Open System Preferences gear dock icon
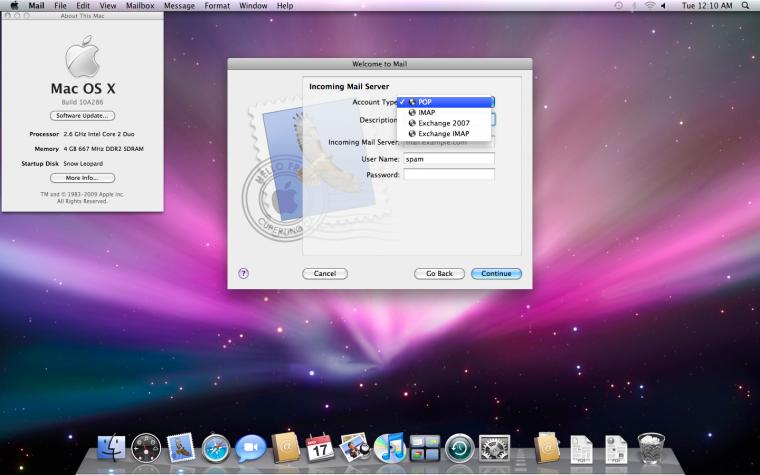 coord(494,448)
